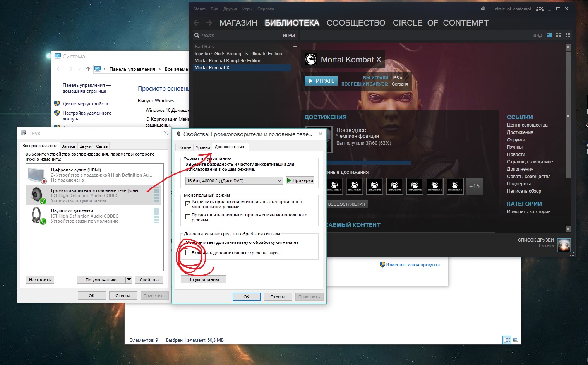This screenshot has width=588, height=365.
Task: Click the Система window title icon
Action: tap(58, 56)
